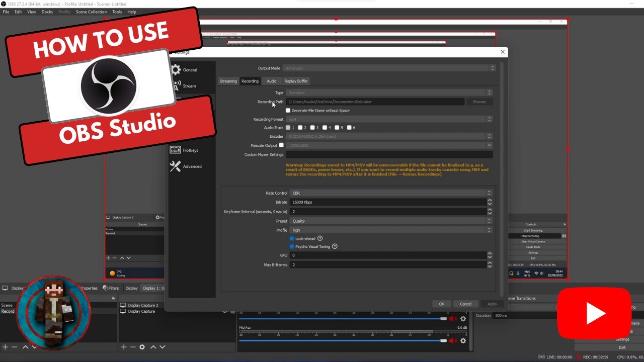Open the Scene Collection menu
The image size is (644, 362).
pyautogui.click(x=91, y=12)
